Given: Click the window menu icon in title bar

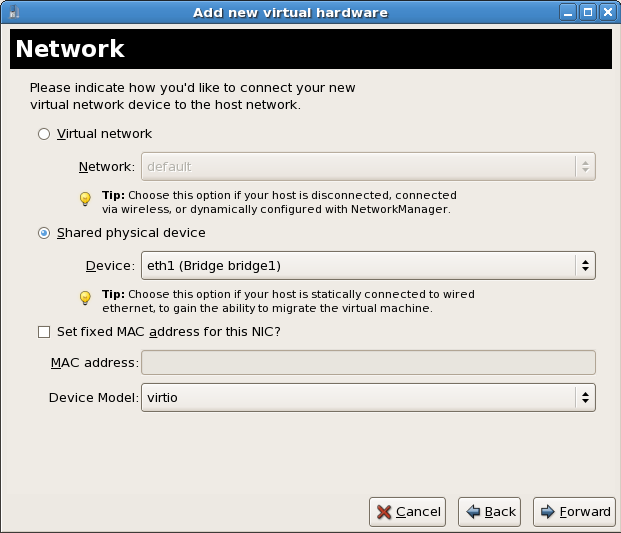Looking at the screenshot, I should (11, 12).
